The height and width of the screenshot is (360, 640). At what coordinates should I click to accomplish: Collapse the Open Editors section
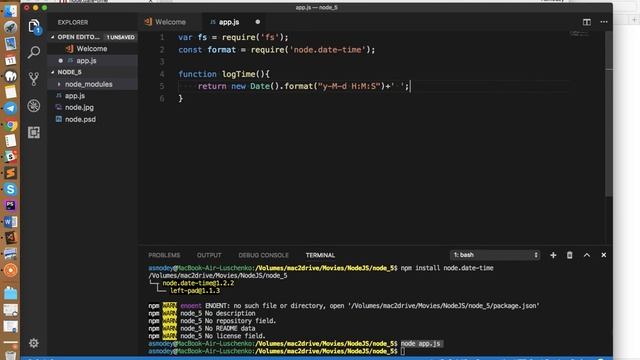(x=78, y=37)
